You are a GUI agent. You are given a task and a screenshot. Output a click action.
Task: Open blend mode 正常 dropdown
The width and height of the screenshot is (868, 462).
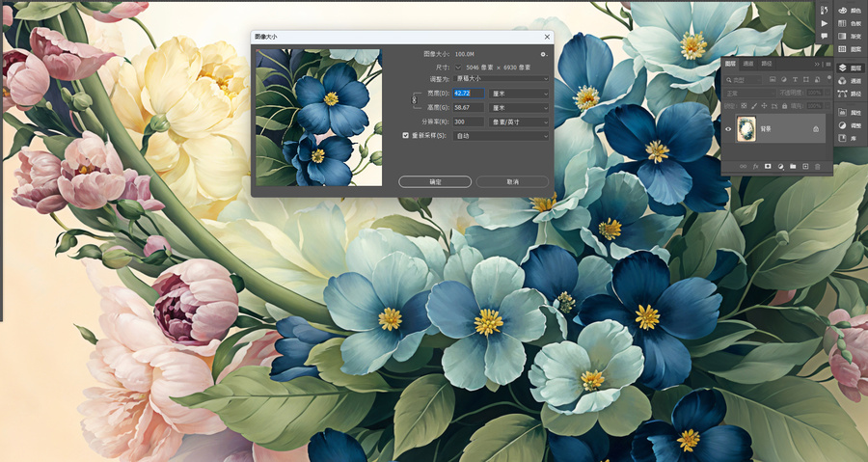(x=749, y=93)
